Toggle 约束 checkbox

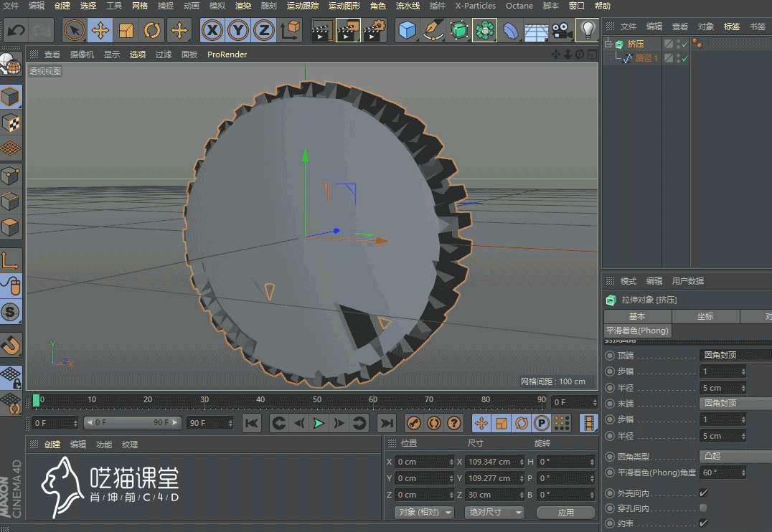point(703,523)
